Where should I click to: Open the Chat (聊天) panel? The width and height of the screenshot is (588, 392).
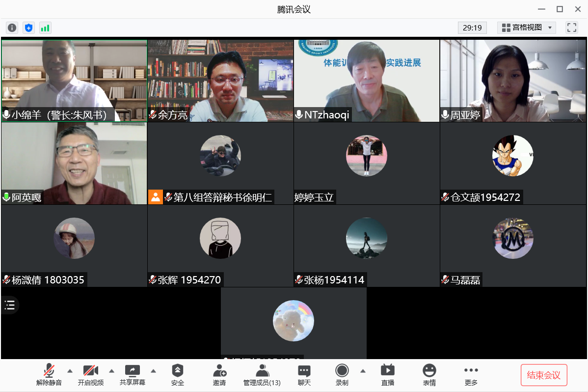pyautogui.click(x=304, y=375)
